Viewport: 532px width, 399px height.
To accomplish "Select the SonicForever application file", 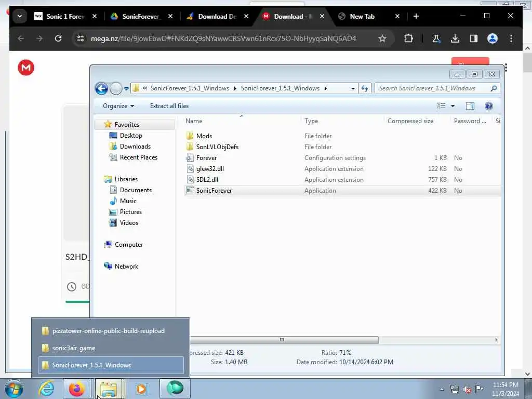I will pos(214,191).
